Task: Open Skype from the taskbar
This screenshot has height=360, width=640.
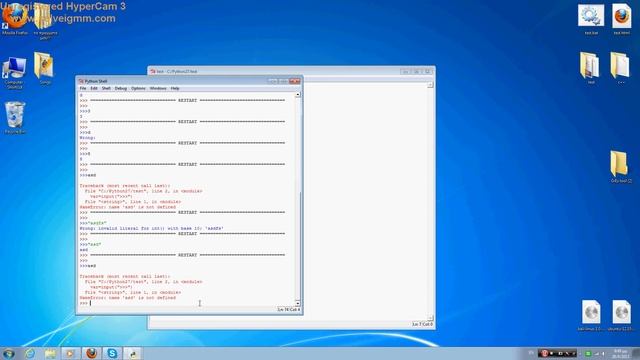Action: 112,353
